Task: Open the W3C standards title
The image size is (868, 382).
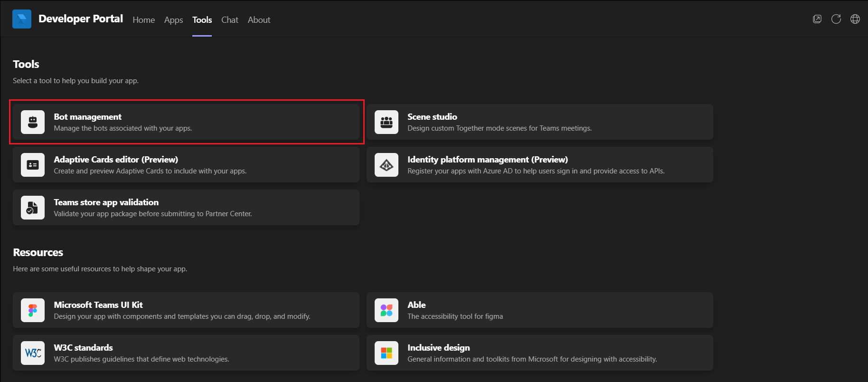Action: pyautogui.click(x=84, y=348)
